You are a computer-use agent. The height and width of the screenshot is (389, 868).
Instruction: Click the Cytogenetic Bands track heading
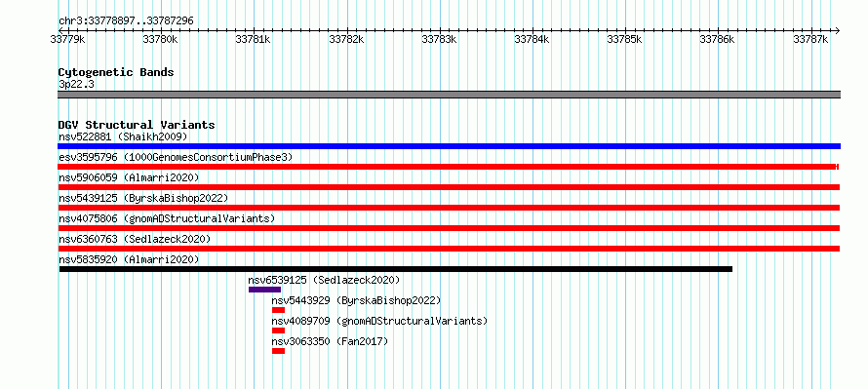point(116,72)
